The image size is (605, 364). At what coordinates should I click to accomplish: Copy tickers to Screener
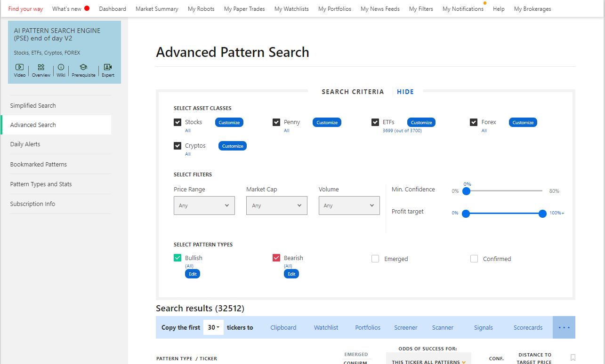[x=406, y=327]
